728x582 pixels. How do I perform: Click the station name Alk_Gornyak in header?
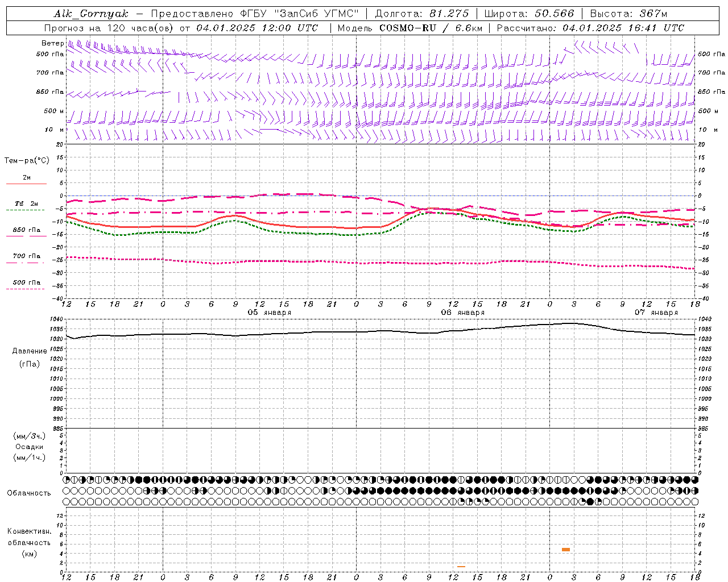(x=92, y=14)
